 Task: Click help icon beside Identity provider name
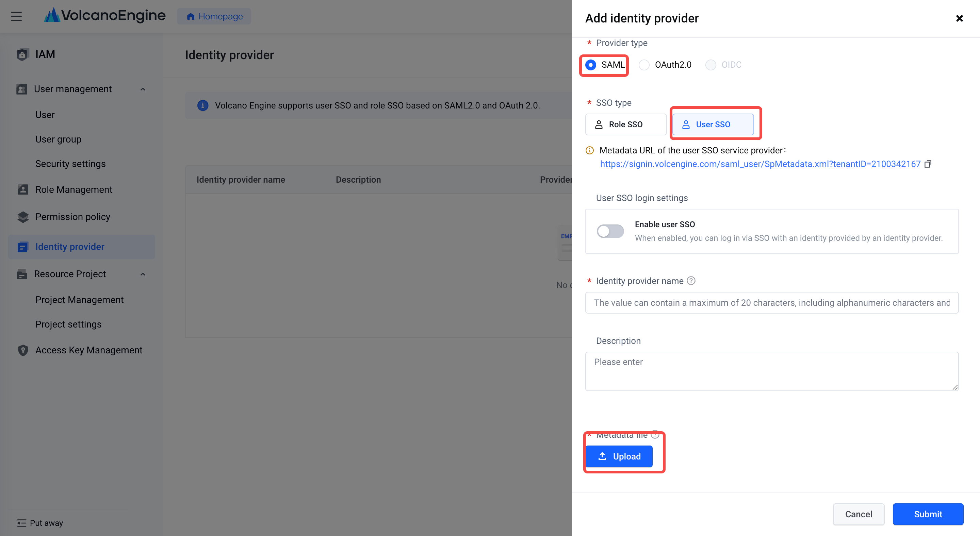point(691,281)
